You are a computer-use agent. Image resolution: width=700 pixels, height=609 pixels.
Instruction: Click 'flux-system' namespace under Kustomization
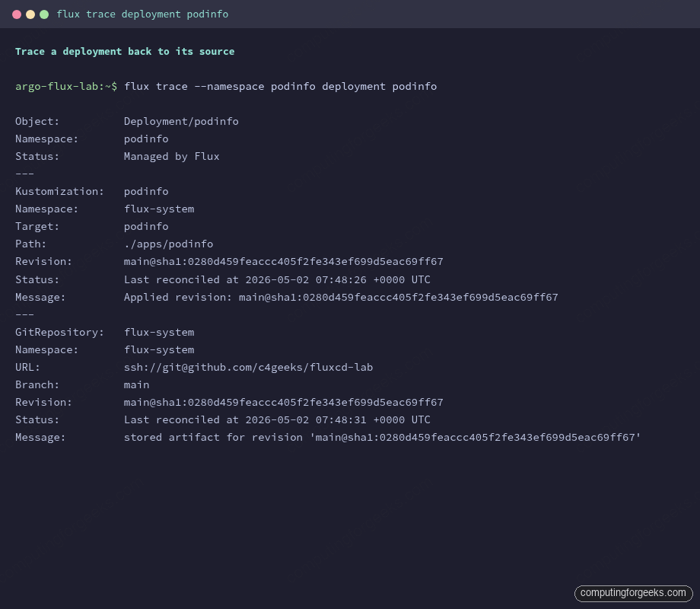click(159, 209)
